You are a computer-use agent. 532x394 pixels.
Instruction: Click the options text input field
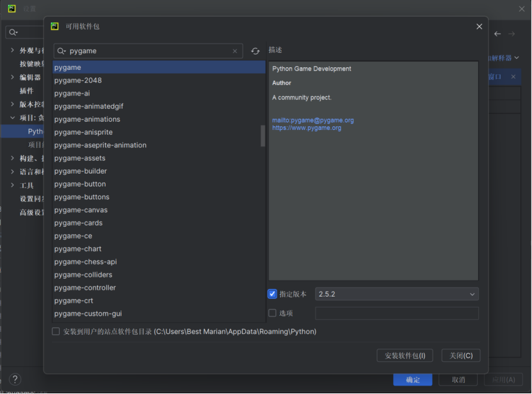(x=397, y=313)
